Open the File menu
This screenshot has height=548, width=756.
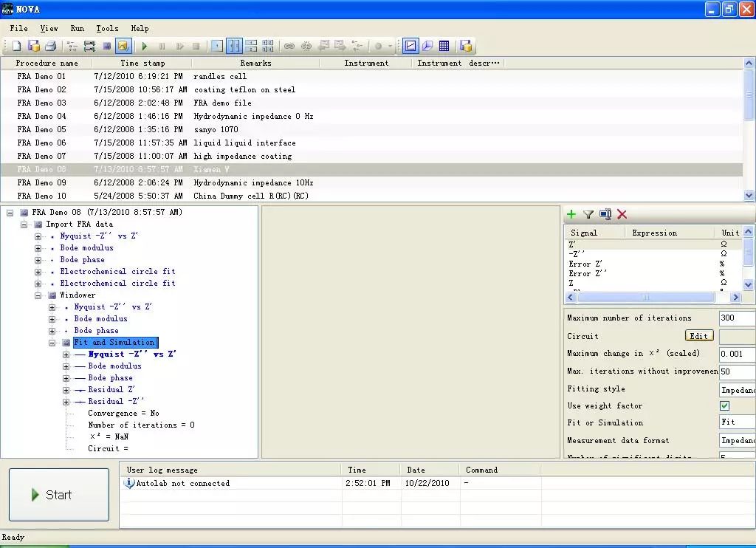tap(18, 29)
